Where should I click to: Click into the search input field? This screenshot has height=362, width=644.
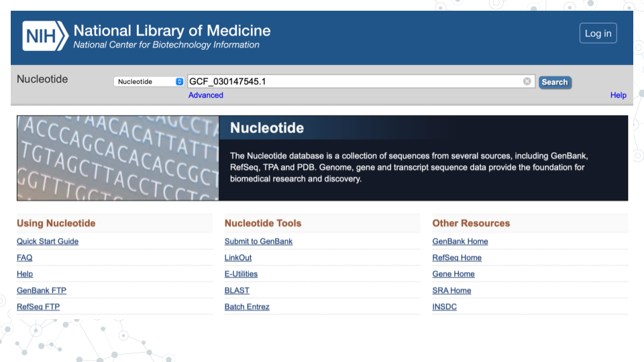pyautogui.click(x=354, y=82)
